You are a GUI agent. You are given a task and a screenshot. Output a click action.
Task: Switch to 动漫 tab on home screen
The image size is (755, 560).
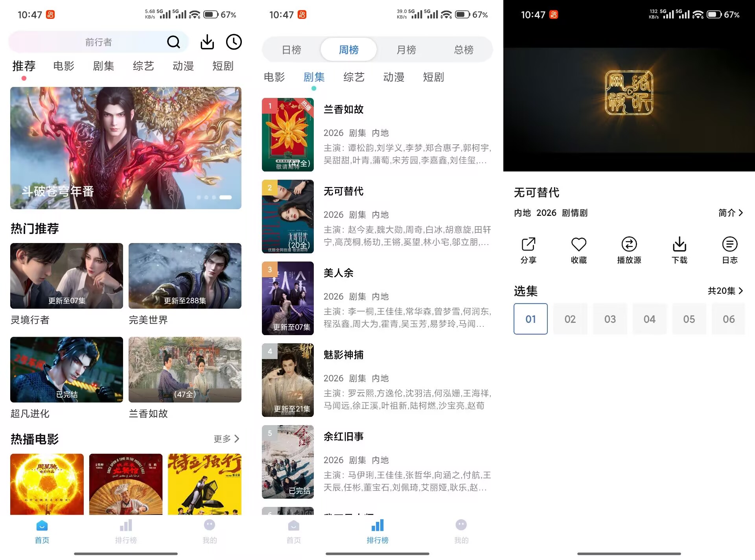pyautogui.click(x=183, y=66)
